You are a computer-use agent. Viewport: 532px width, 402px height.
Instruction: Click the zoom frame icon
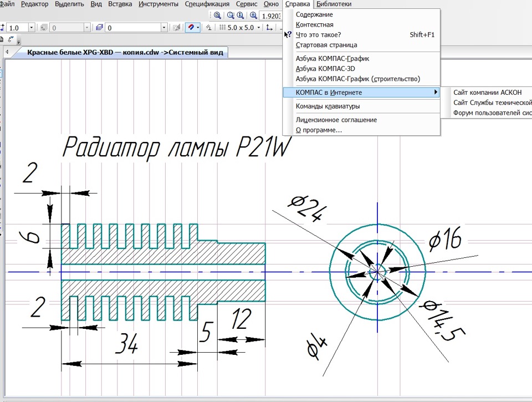point(231,16)
